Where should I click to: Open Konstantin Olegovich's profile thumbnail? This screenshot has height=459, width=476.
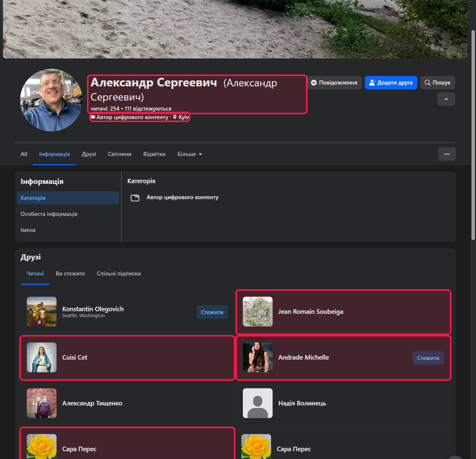coord(42,312)
